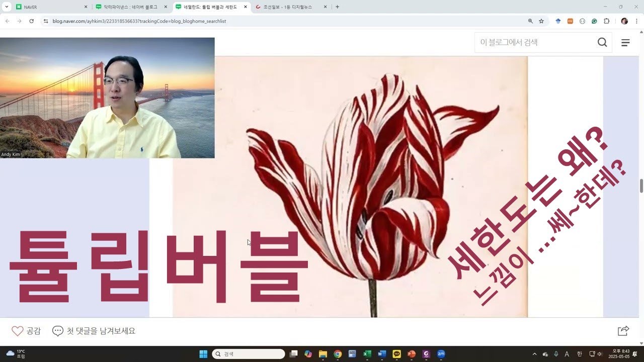Open the site information icon in address bar
The width and height of the screenshot is (644, 362).
[x=45, y=21]
